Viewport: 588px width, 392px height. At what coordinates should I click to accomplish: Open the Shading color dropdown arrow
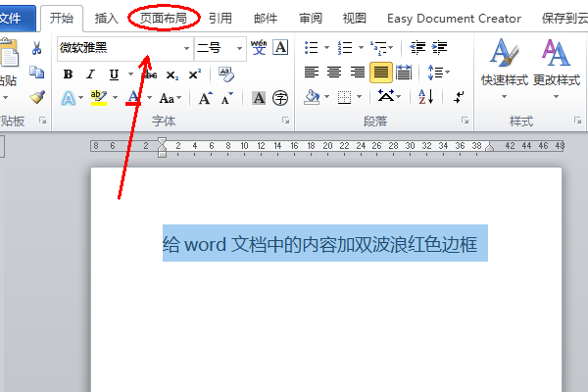[326, 97]
